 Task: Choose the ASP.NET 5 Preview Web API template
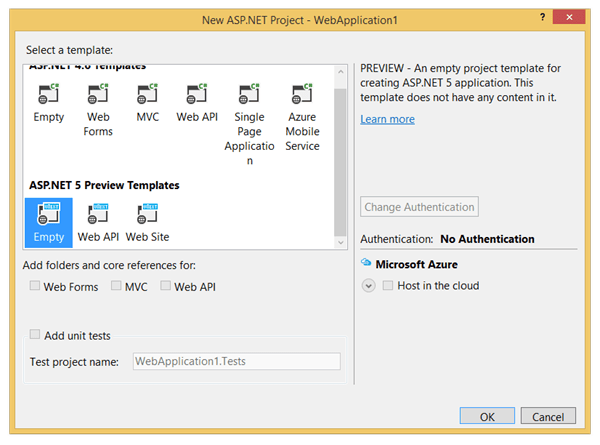coord(98,222)
